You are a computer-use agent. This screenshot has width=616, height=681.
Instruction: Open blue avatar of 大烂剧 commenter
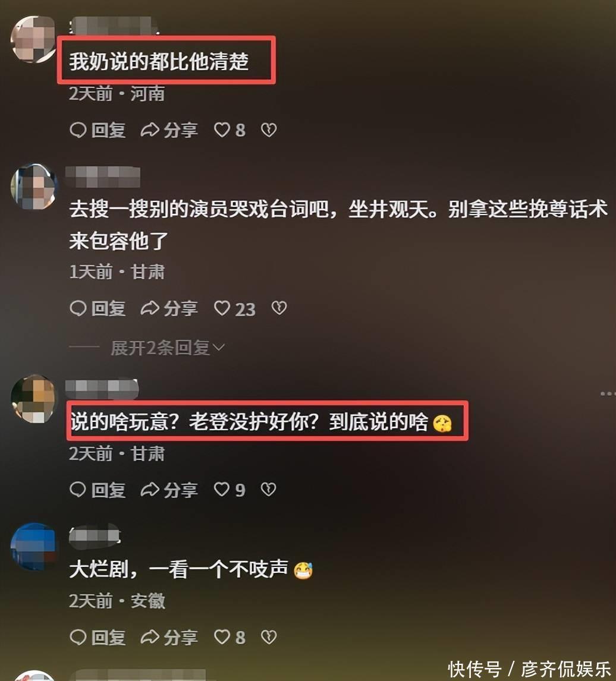click(x=33, y=546)
